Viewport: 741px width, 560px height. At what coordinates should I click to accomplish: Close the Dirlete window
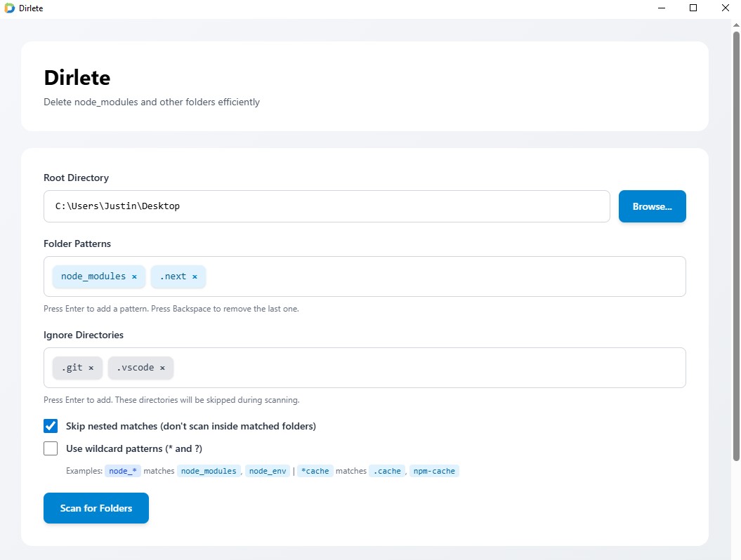[x=725, y=8]
